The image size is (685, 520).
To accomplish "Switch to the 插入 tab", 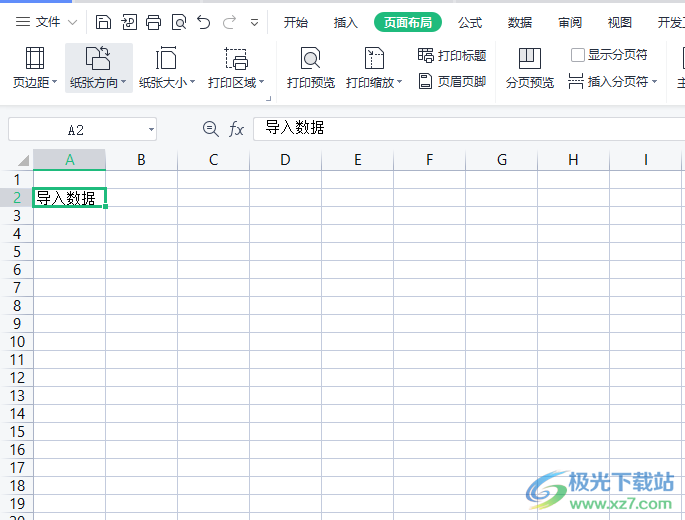I will (346, 22).
